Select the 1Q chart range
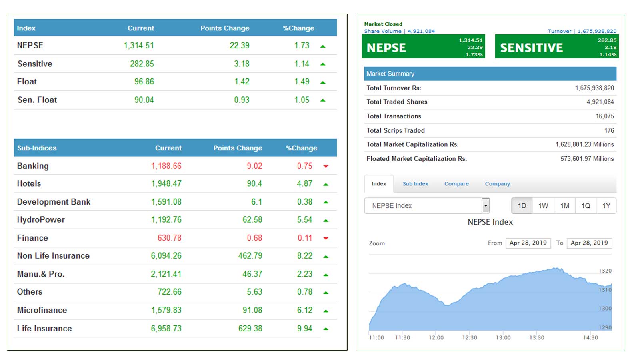644x363 pixels. pos(586,206)
